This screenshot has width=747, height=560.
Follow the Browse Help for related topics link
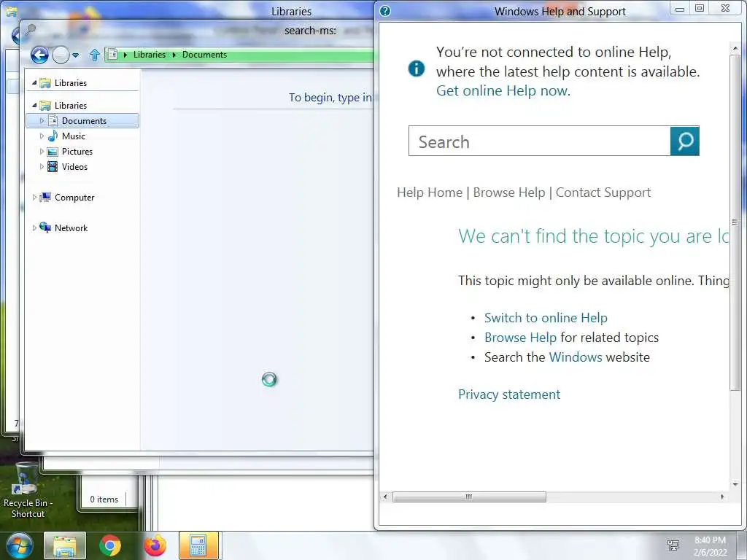tap(520, 338)
